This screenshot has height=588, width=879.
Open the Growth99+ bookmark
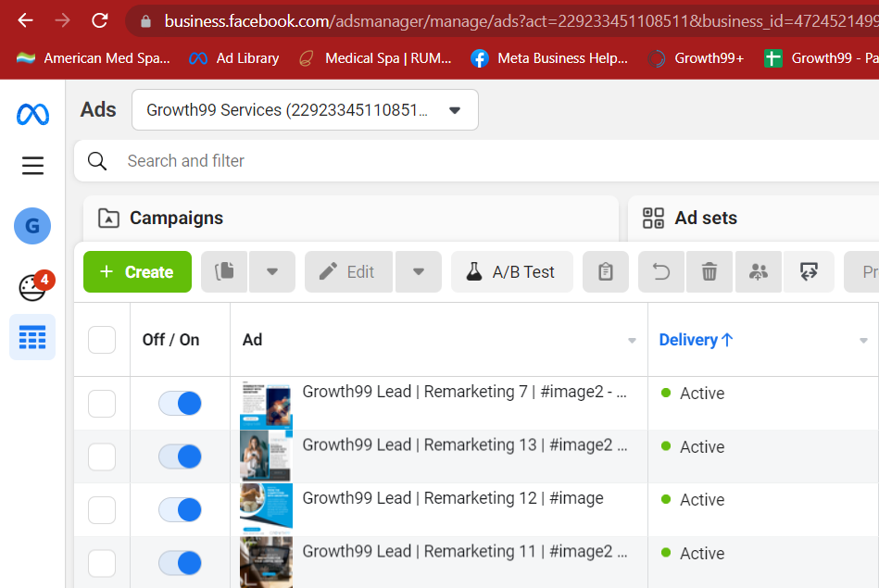click(x=696, y=58)
